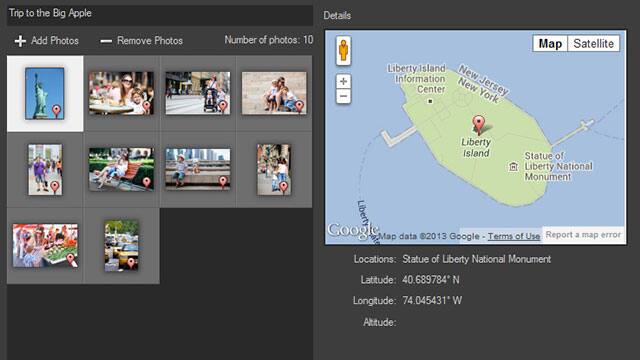
Task: Switch map to Map view
Action: pos(550,43)
